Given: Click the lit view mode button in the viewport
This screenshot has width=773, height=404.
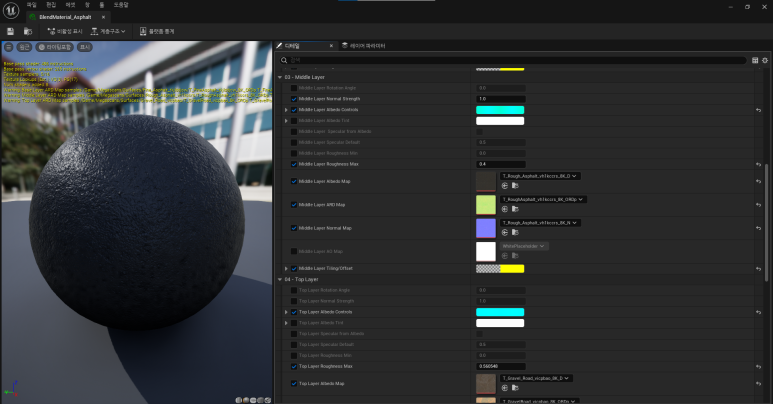Looking at the screenshot, I should pos(55,47).
